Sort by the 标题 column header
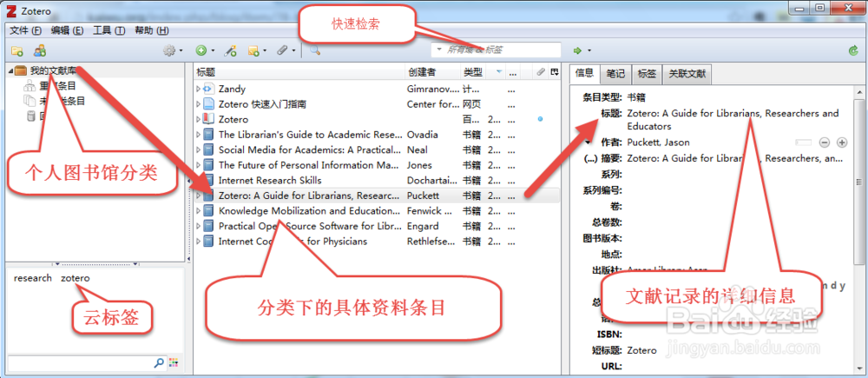868x378 pixels. (x=299, y=72)
